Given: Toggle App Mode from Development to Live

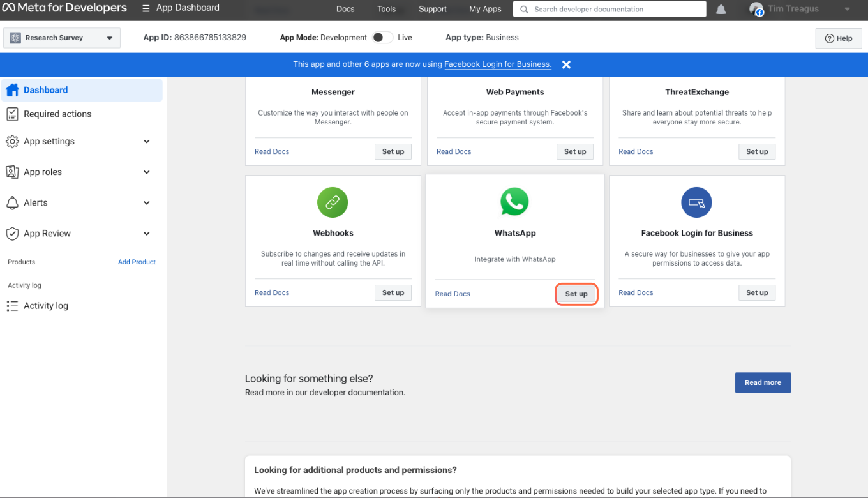Looking at the screenshot, I should (382, 38).
